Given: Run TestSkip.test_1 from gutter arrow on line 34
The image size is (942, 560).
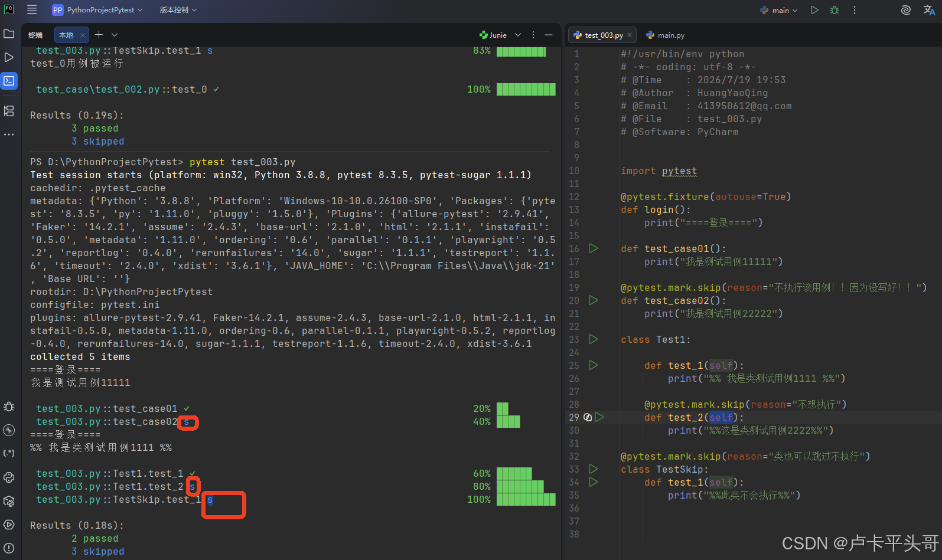Looking at the screenshot, I should [594, 482].
